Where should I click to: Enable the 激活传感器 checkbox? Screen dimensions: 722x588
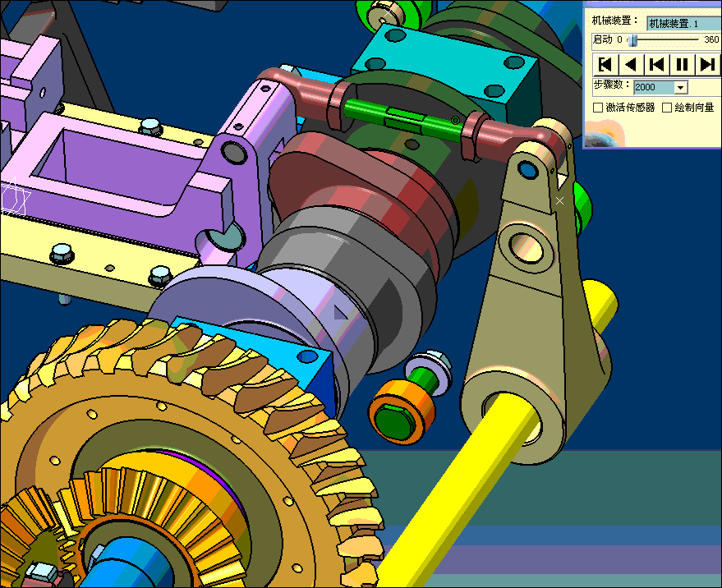pos(598,108)
